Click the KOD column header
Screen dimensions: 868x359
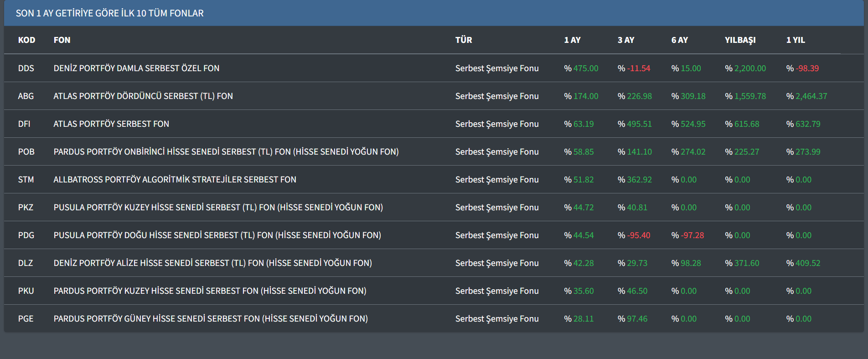click(26, 40)
